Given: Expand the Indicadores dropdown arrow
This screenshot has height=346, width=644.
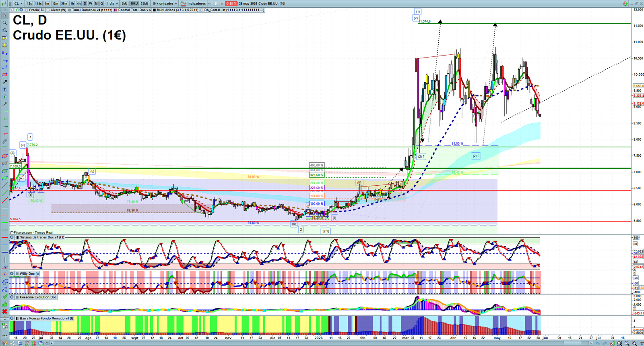Looking at the screenshot, I should (x=209, y=3).
